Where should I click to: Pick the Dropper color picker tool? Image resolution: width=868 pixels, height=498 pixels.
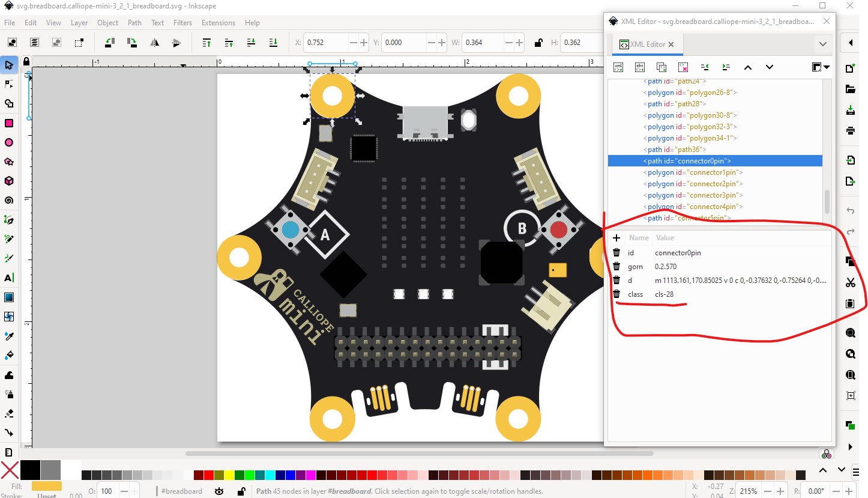9,336
